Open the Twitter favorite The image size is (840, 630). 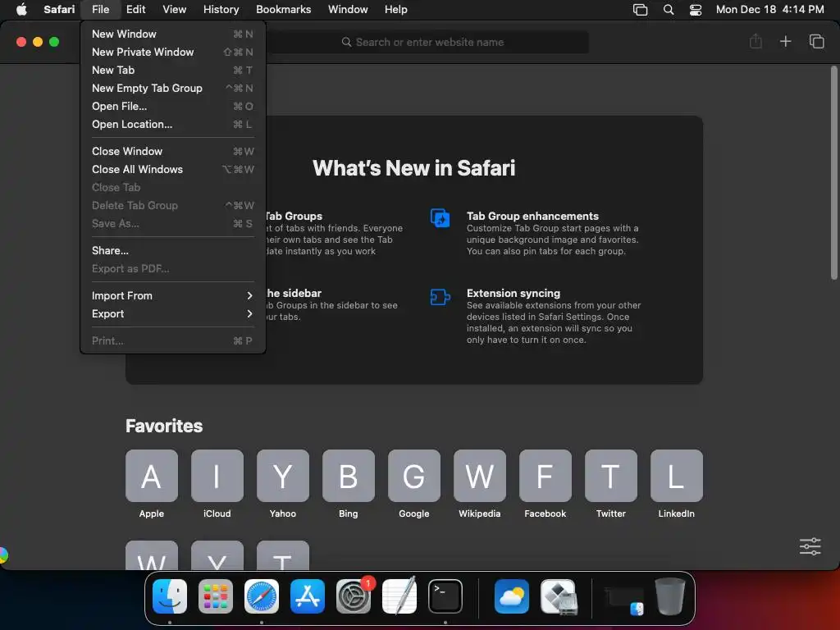(x=610, y=476)
